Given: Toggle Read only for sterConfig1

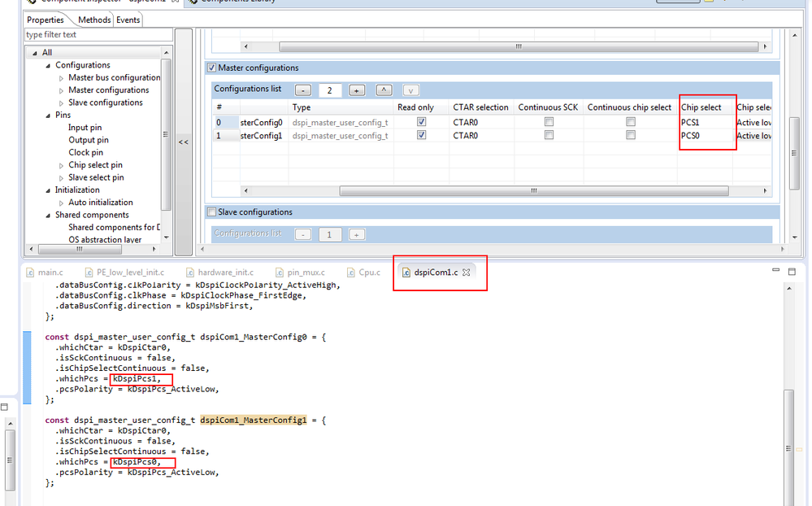Looking at the screenshot, I should click(x=422, y=135).
